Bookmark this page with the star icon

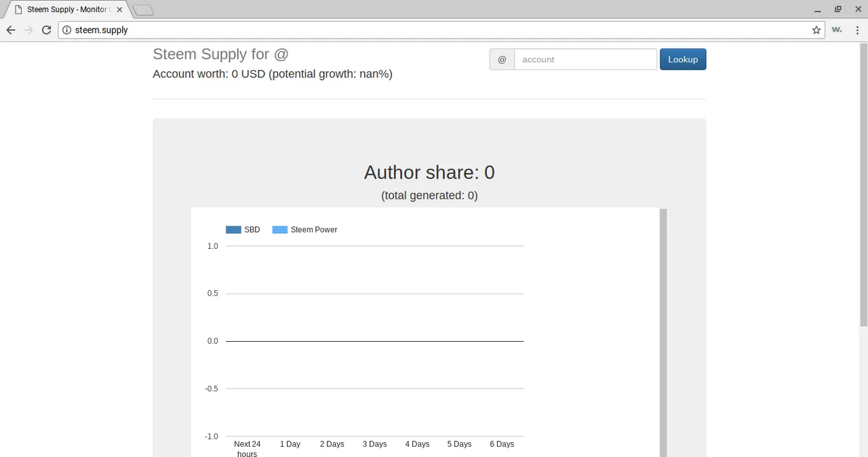[816, 30]
